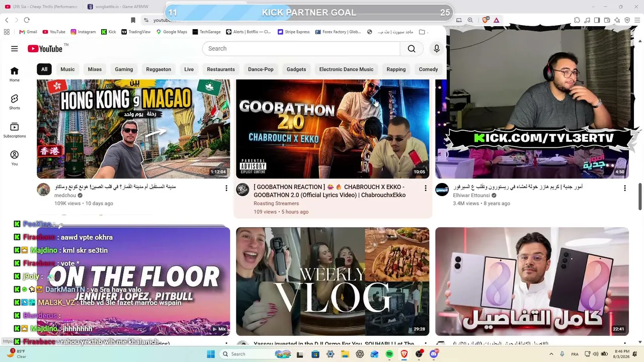Viewport: 644px width, 362px height.
Task: Open ChatGPT from the taskbar
Action: coord(360,354)
